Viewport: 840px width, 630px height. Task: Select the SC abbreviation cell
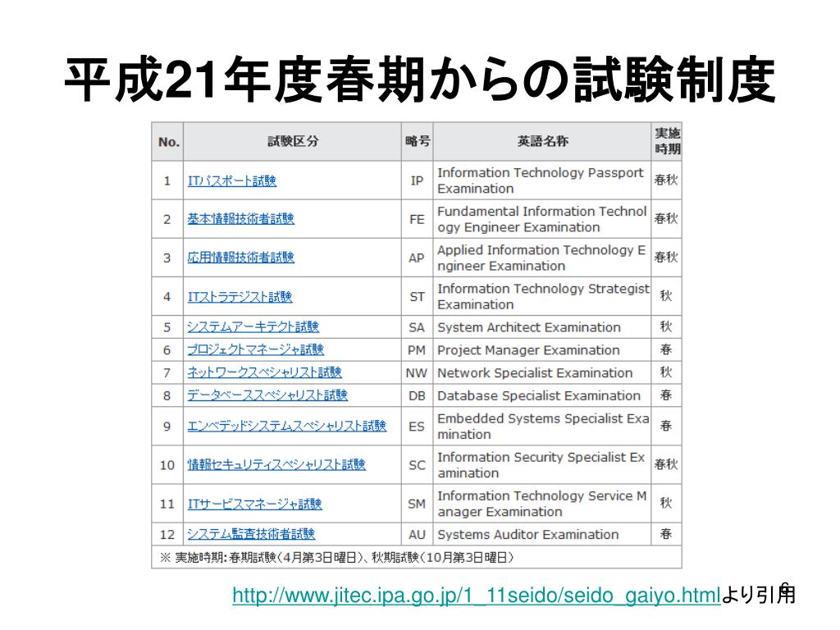tap(418, 465)
